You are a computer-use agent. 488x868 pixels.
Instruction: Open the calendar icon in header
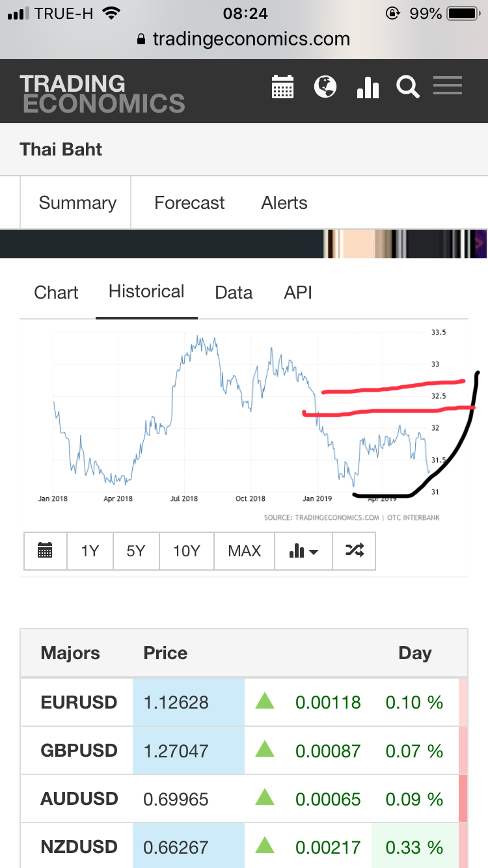click(282, 87)
